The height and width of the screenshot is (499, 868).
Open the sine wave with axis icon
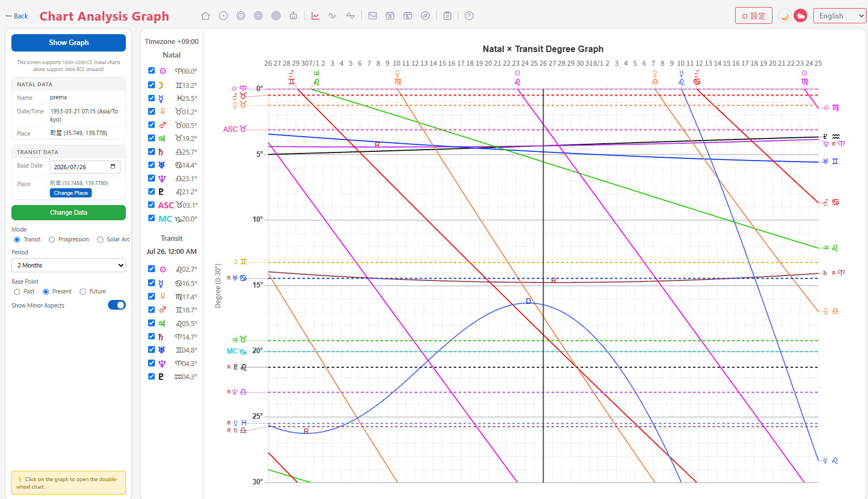coord(350,16)
